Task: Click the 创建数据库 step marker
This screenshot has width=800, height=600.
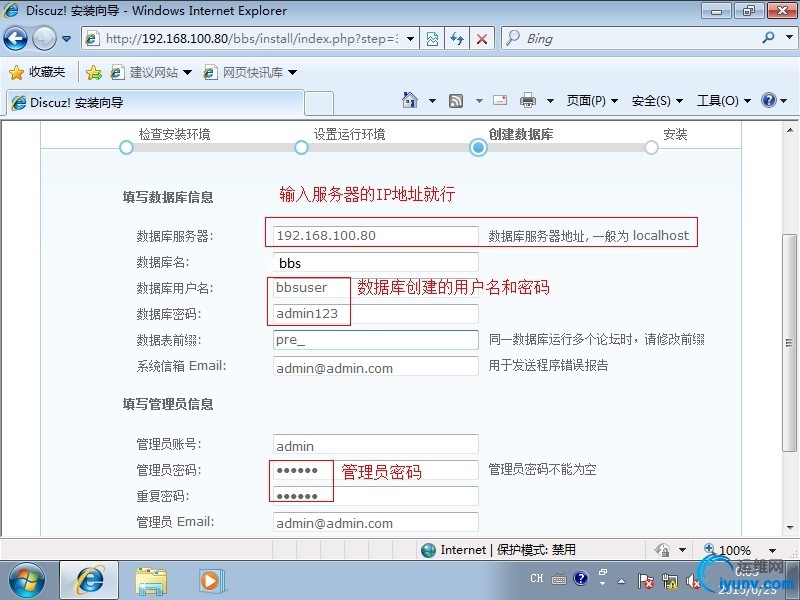Action: tap(478, 147)
